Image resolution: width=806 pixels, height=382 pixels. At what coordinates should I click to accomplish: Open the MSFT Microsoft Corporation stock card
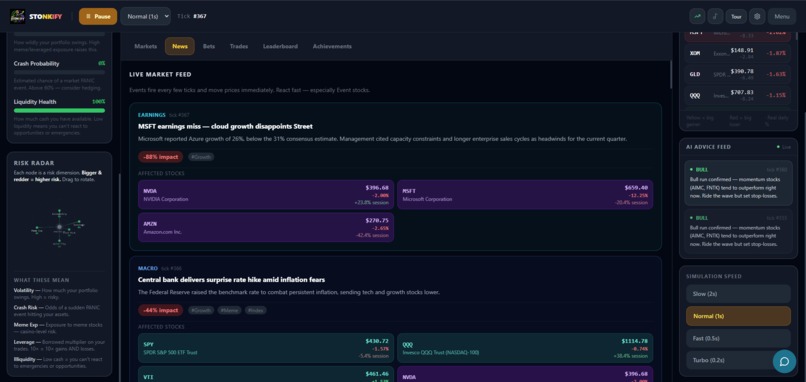tap(525, 194)
